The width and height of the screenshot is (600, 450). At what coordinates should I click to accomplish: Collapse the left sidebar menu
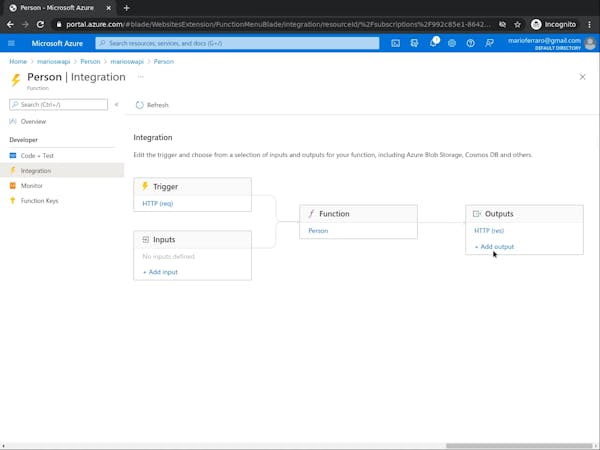(117, 104)
